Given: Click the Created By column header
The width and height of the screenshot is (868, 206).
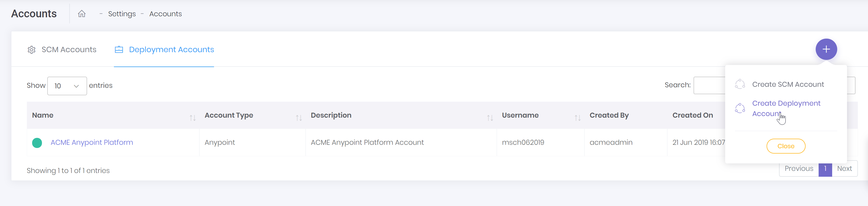Looking at the screenshot, I should [x=609, y=115].
